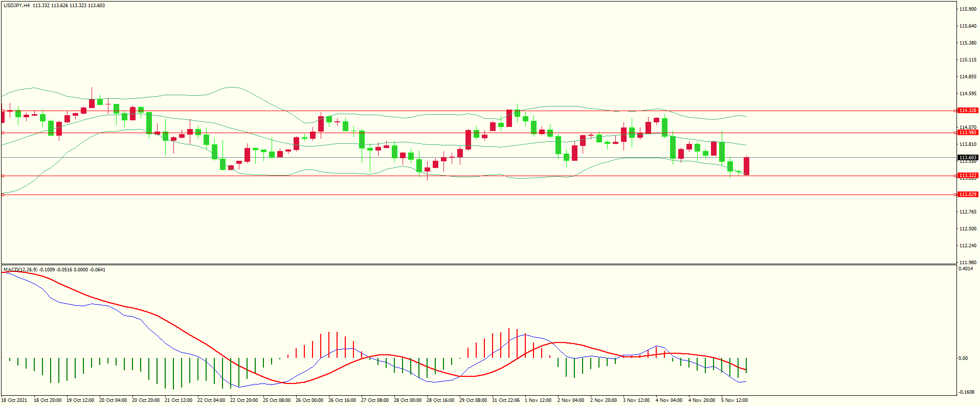Click the 25 Oct 08:00 time label
The image size is (980, 406).
click(x=277, y=400)
